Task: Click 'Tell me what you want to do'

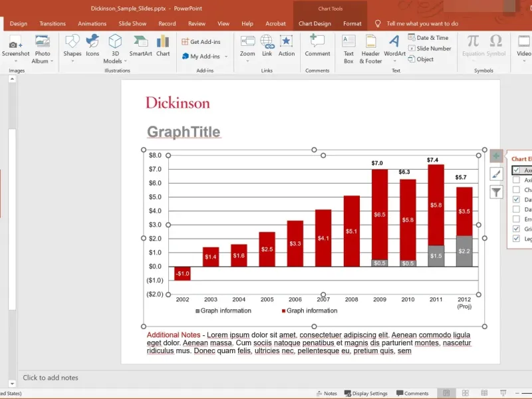Action: click(422, 24)
